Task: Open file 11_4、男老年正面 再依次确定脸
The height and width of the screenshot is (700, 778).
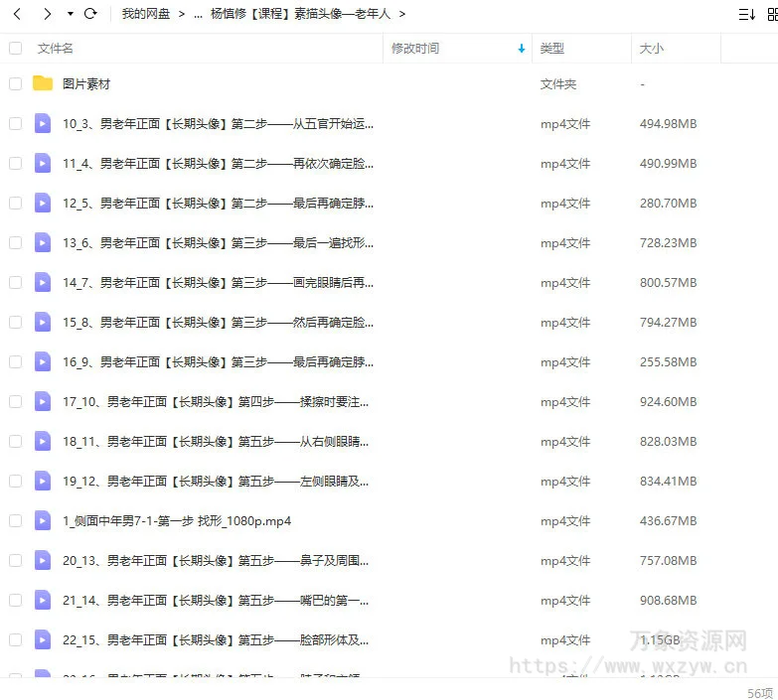Action: [x=218, y=163]
